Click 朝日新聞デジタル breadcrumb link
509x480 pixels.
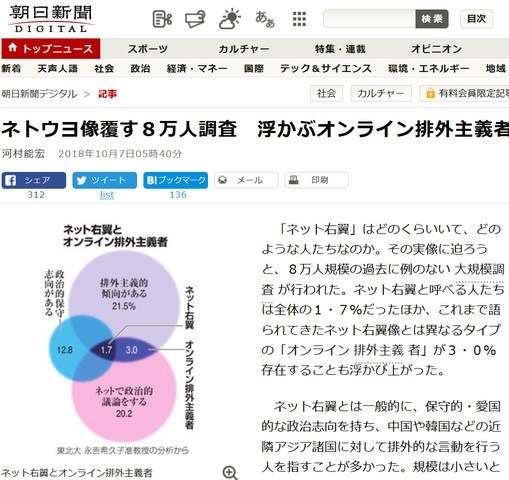pyautogui.click(x=39, y=94)
